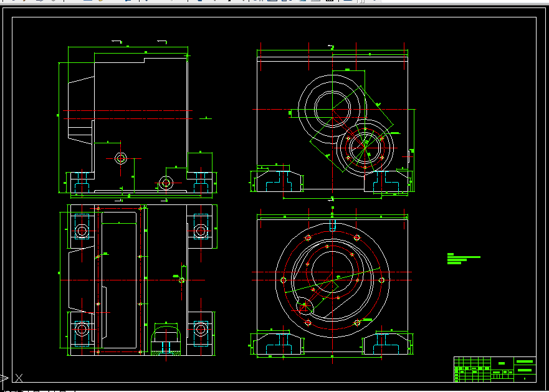Viewport: 549px width, 392px height.
Task: Select the green technical notes text block
Action: [x=464, y=259]
